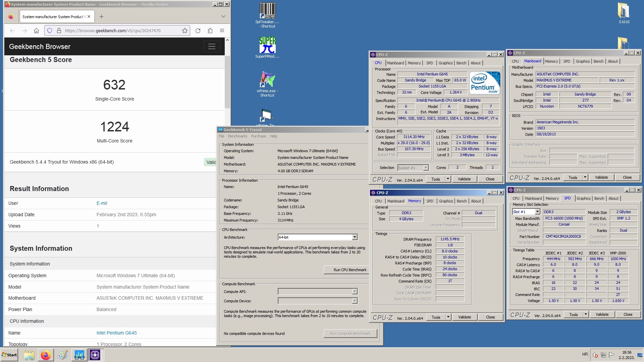
Task: Open Firefox home page icon
Action: 36,31
